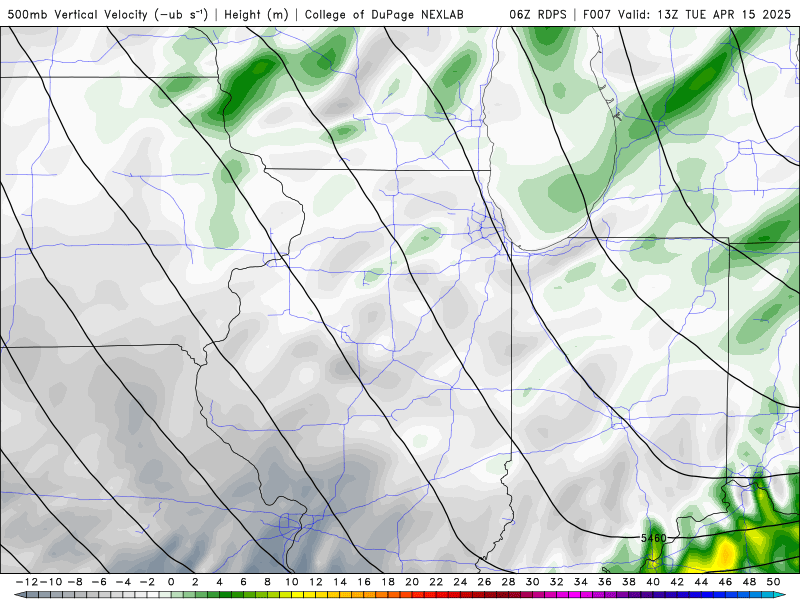Image resolution: width=800 pixels, height=600 pixels.
Task: Click the 6 value on the color scale
Action: [243, 582]
